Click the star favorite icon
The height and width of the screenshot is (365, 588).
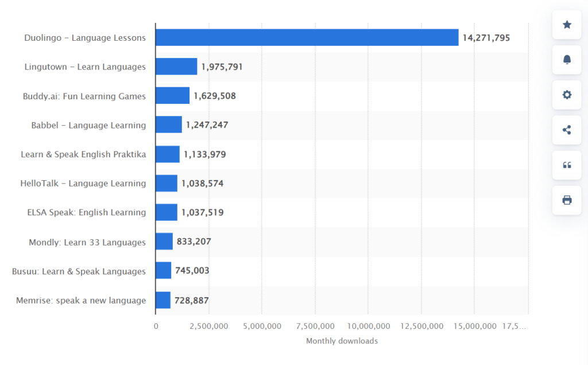click(567, 25)
